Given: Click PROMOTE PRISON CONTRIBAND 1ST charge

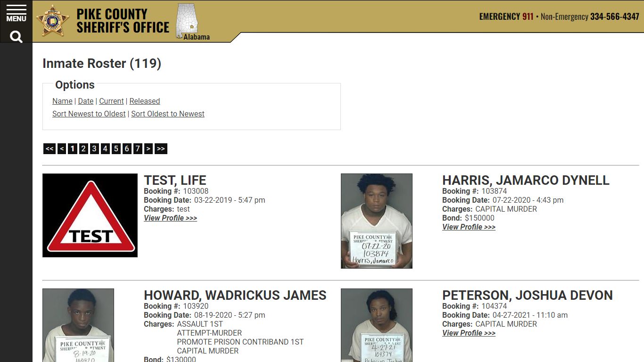Looking at the screenshot, I should (240, 342).
